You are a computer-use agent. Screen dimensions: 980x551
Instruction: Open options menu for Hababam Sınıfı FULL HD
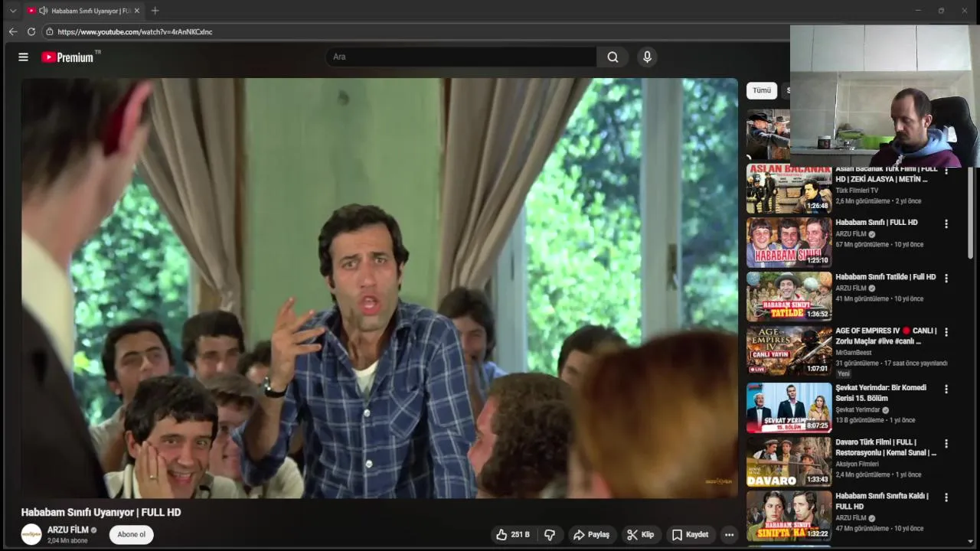pyautogui.click(x=946, y=224)
